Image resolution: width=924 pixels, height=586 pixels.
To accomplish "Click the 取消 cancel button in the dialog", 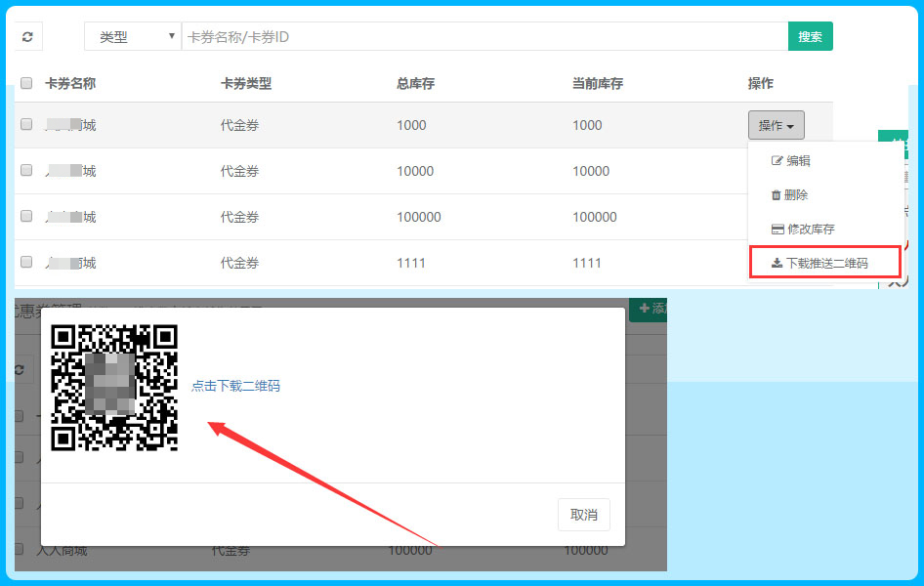I will tap(583, 515).
